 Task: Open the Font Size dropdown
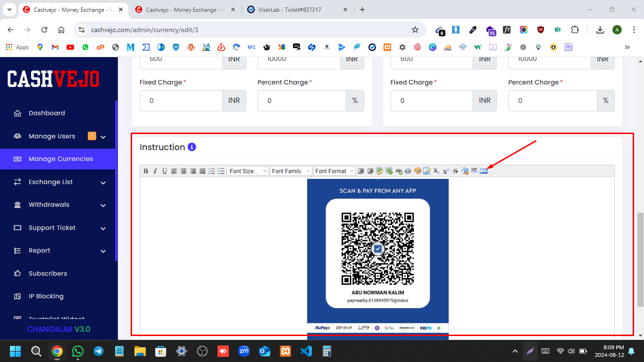click(x=248, y=171)
